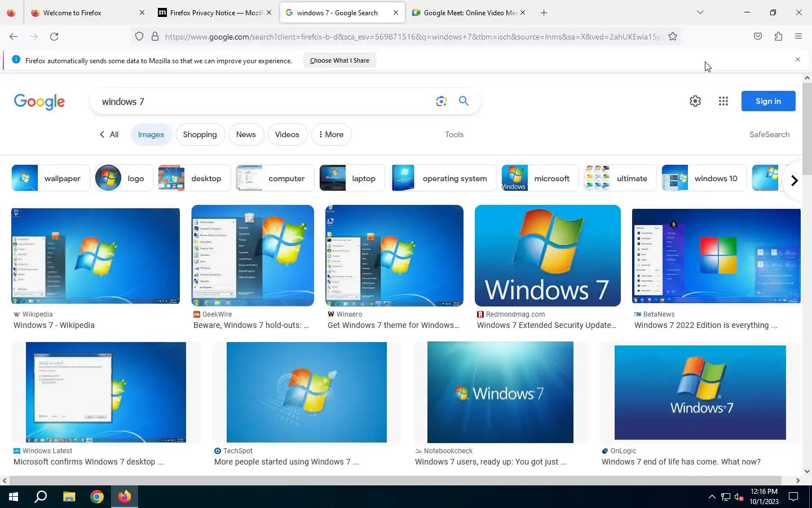Click Firefox icon in taskbar
The height and width of the screenshot is (508, 812).
pyautogui.click(x=125, y=497)
